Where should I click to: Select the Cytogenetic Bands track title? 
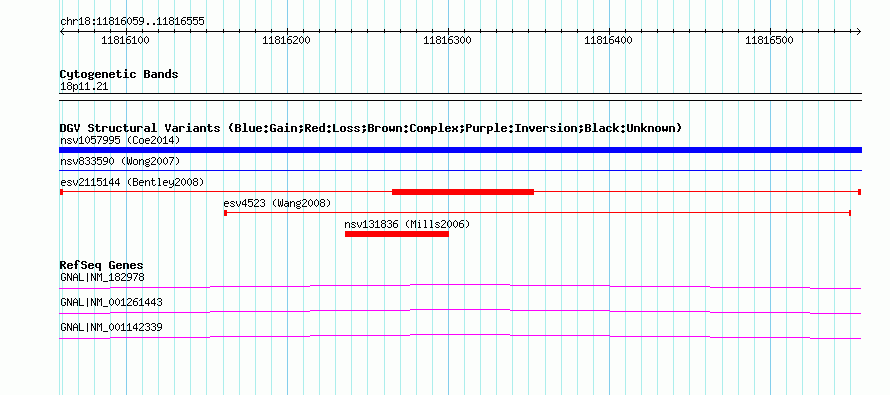coord(119,74)
